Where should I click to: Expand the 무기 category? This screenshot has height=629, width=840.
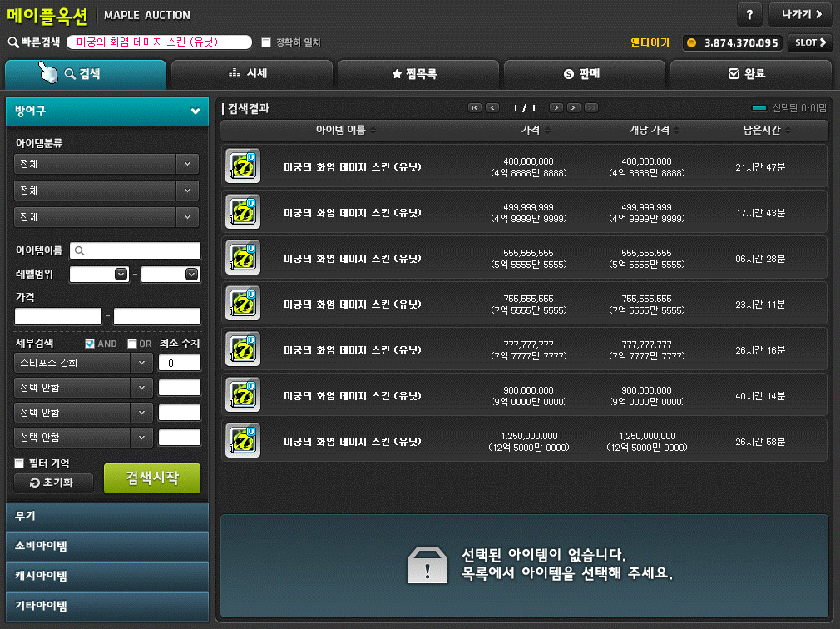(107, 517)
